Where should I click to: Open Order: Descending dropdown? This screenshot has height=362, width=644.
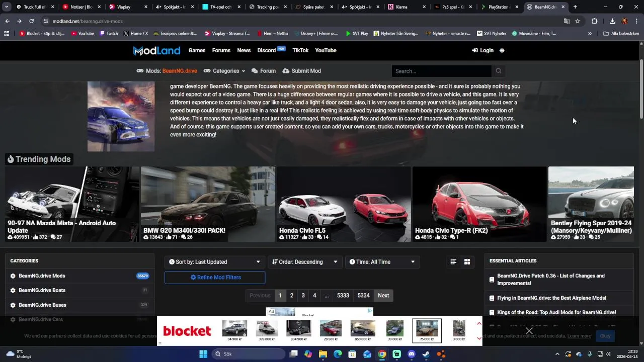(305, 262)
